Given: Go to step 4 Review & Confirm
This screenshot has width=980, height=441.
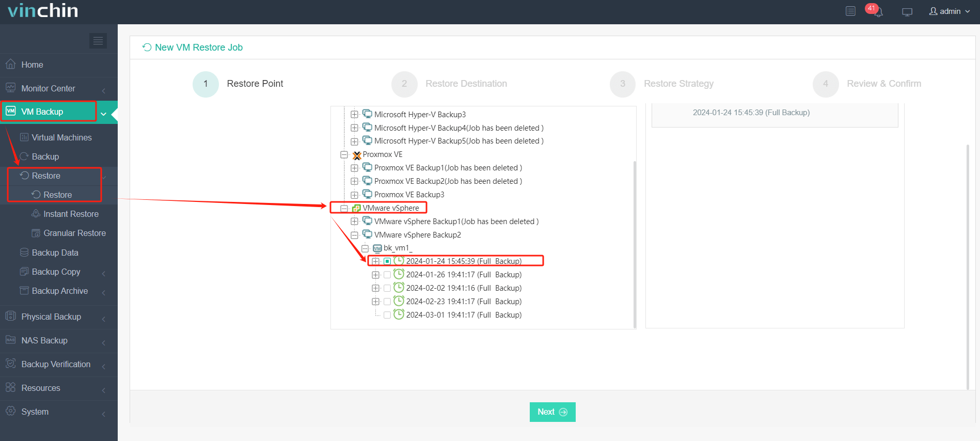Looking at the screenshot, I should click(867, 84).
